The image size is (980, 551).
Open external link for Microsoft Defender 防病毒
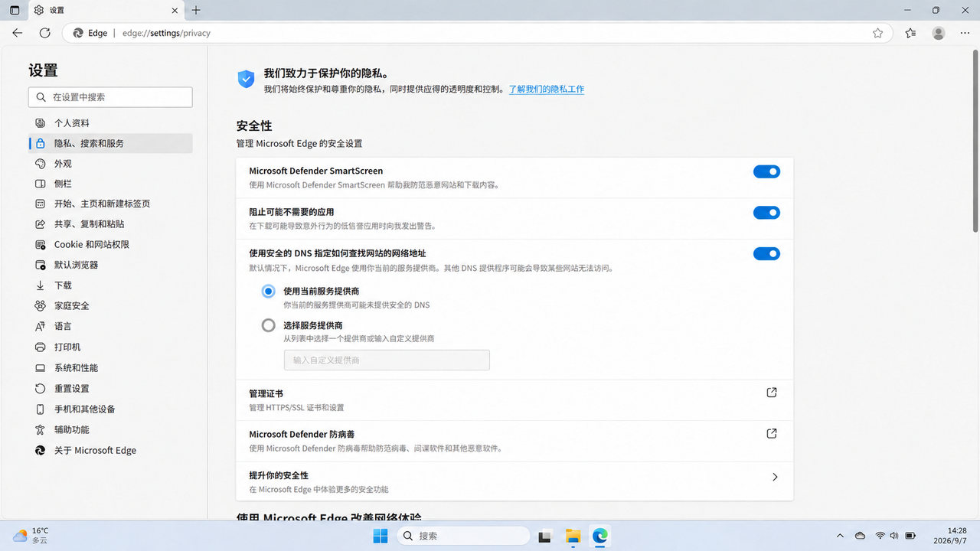tap(772, 434)
